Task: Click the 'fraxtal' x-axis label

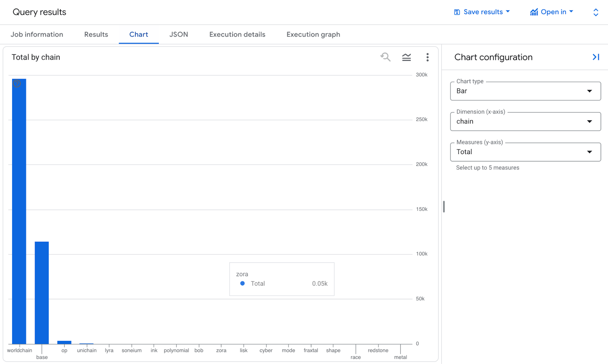Action: tap(311, 350)
